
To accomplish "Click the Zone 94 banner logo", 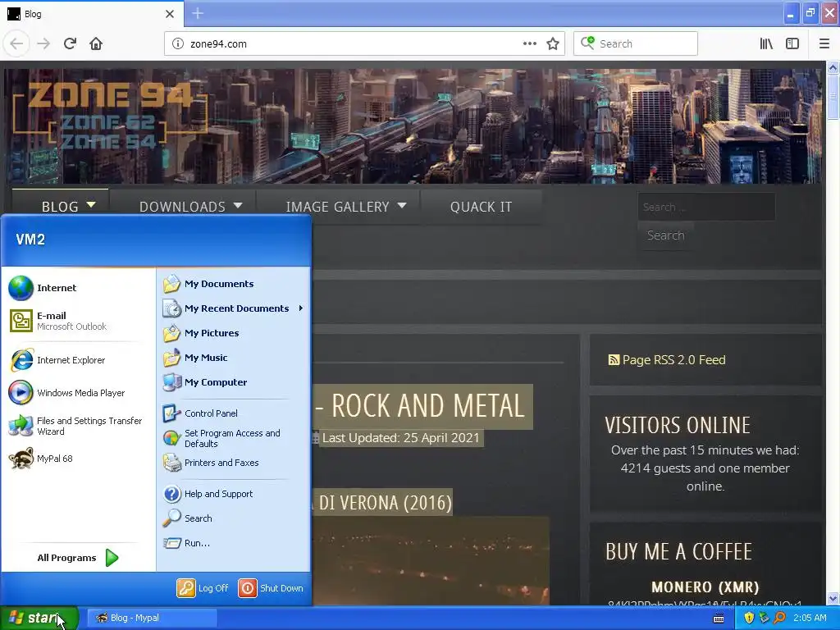I will (x=109, y=115).
